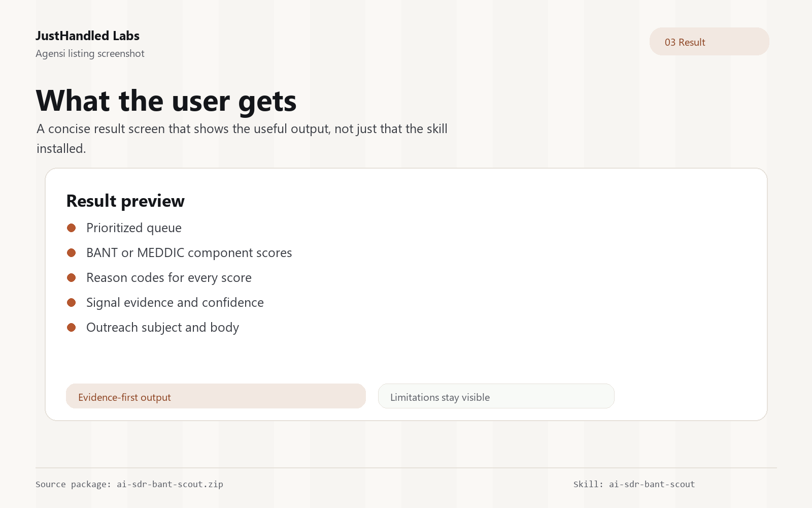This screenshot has width=812, height=508.
Task: Click the bullet beside Outreach subject and body
Action: click(72, 328)
